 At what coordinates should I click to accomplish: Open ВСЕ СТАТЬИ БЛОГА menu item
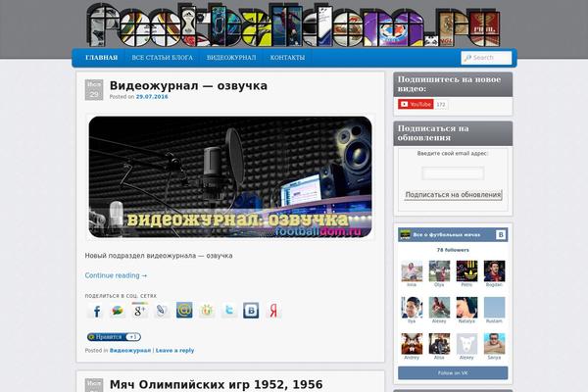[163, 58]
